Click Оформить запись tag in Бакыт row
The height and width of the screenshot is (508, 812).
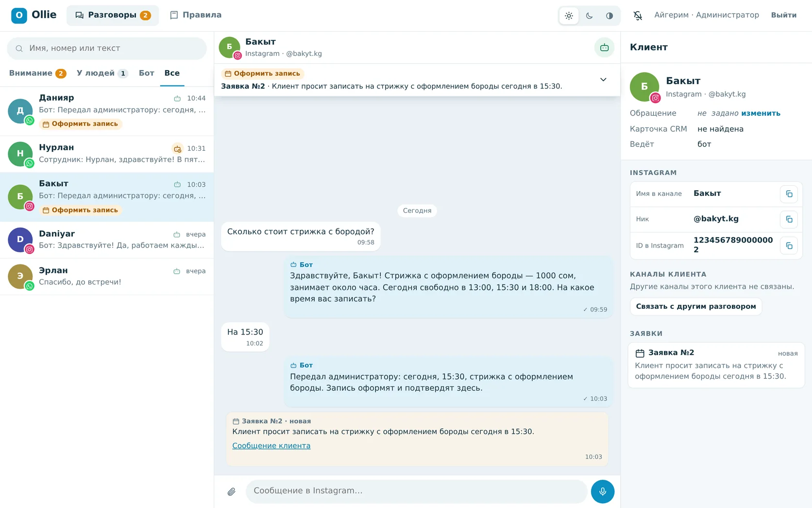click(x=80, y=210)
